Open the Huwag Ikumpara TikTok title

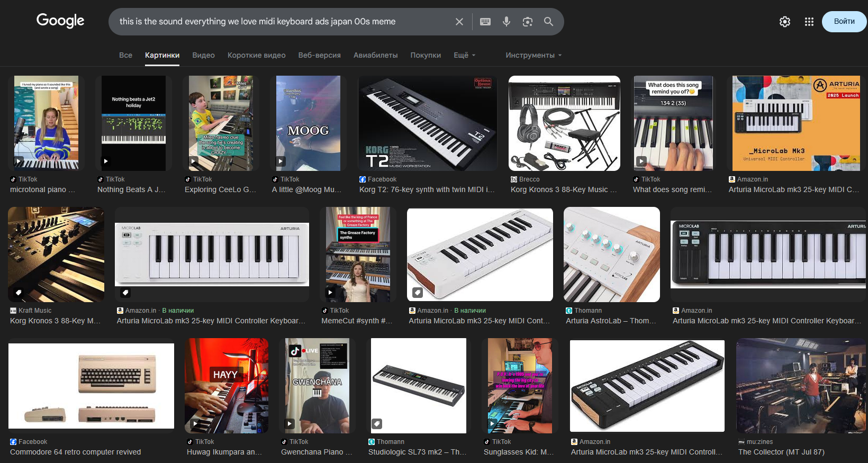coord(224,452)
